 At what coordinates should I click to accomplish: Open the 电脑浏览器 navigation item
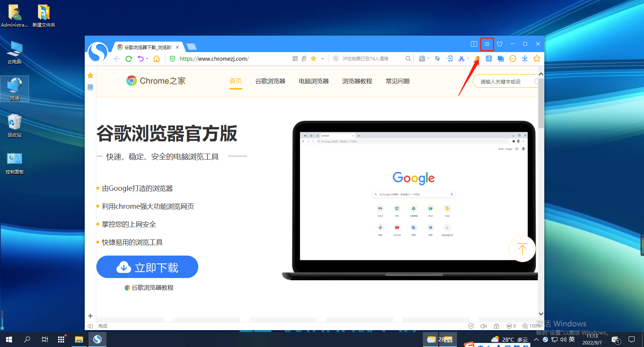click(x=314, y=81)
